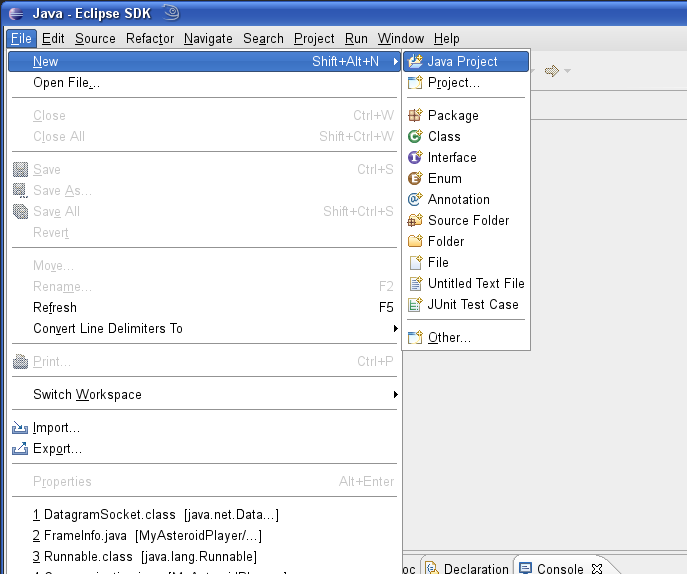
Task: Select Class in New submenu
Action: (x=466, y=136)
